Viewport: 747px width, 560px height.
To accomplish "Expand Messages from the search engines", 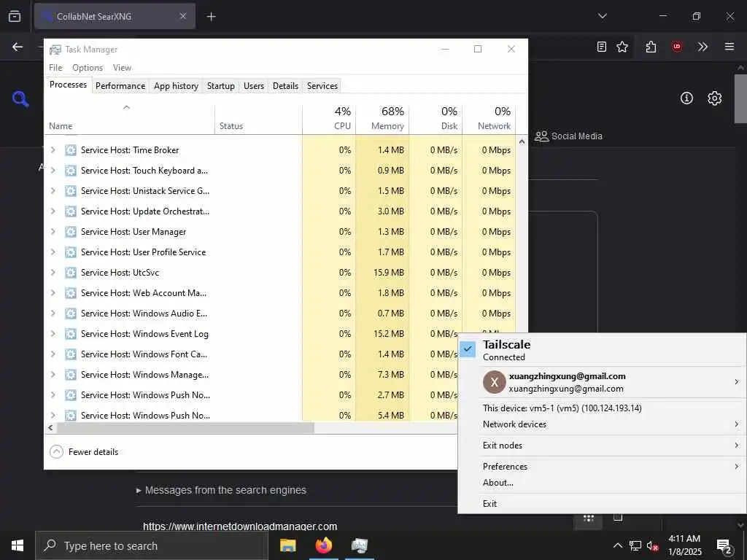I will pyautogui.click(x=222, y=490).
